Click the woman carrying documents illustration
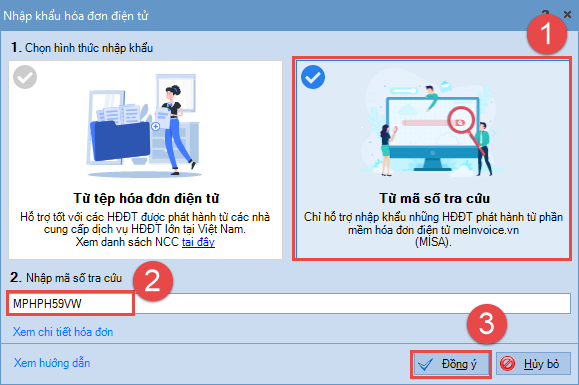The height and width of the screenshot is (385, 579). (175, 129)
